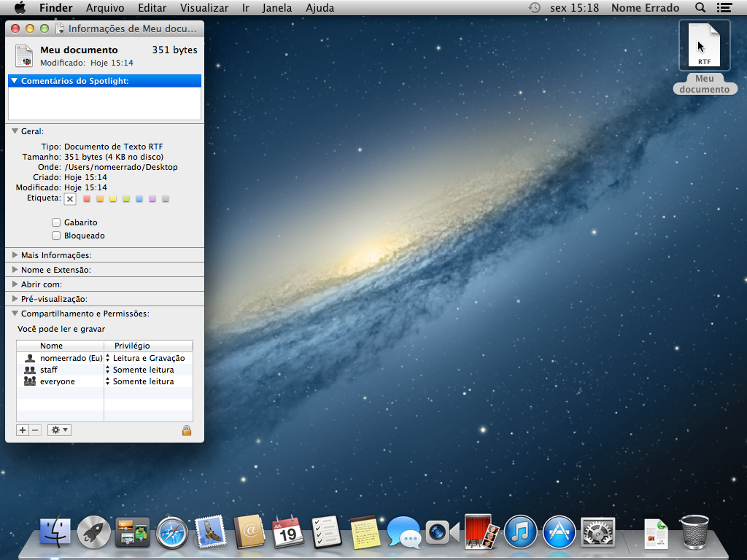
Task: Open the gear action menu in permissions
Action: 59,430
